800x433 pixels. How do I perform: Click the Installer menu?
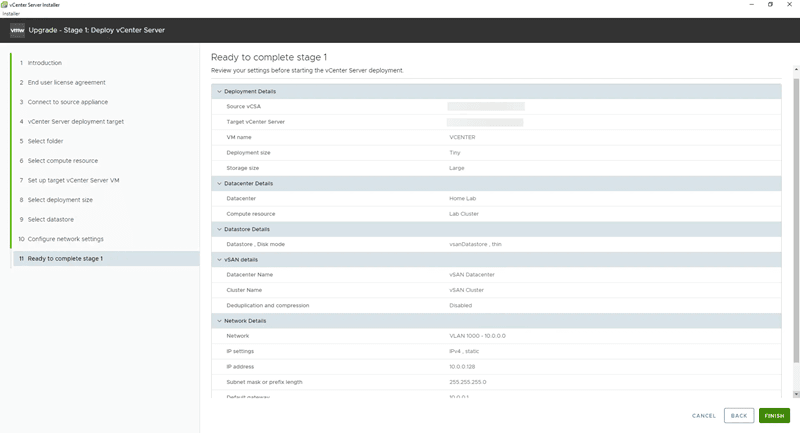[11, 14]
